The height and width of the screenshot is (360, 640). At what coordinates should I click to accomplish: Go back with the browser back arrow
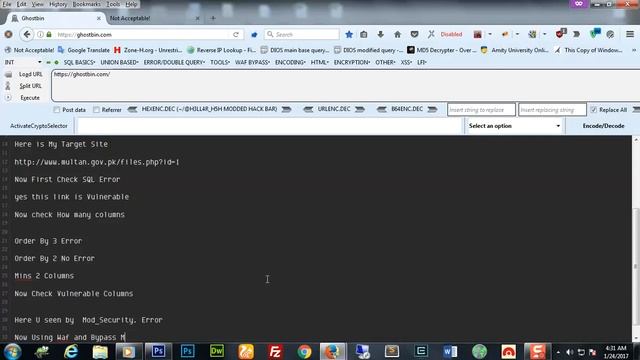[x=27, y=35]
